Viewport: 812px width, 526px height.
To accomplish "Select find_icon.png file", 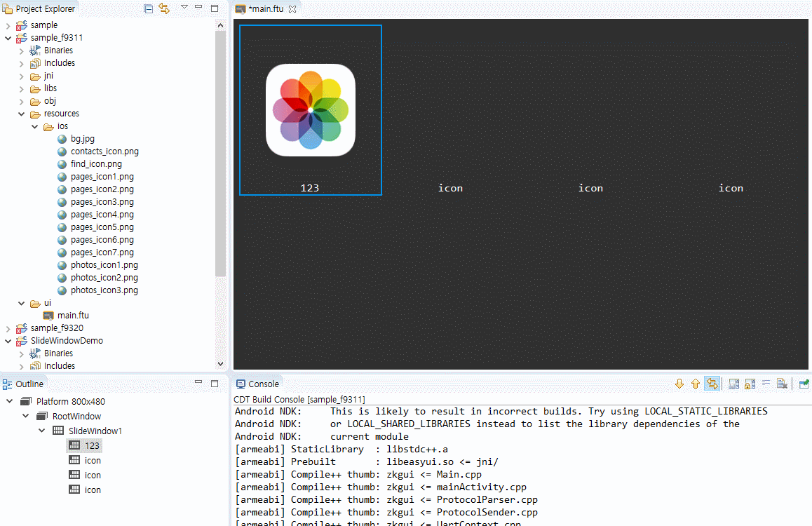I will tap(96, 163).
